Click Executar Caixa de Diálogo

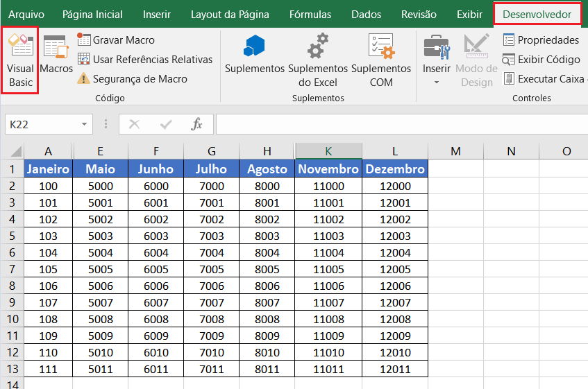(543, 79)
